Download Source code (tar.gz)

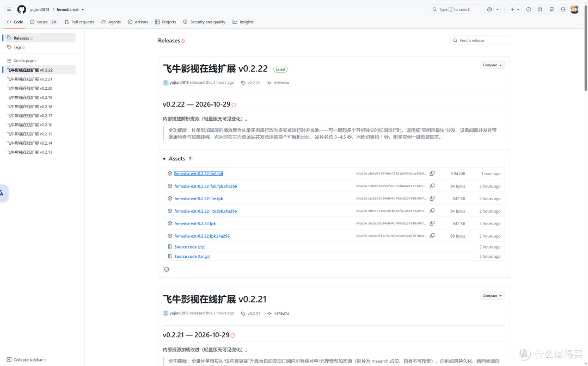[192, 256]
